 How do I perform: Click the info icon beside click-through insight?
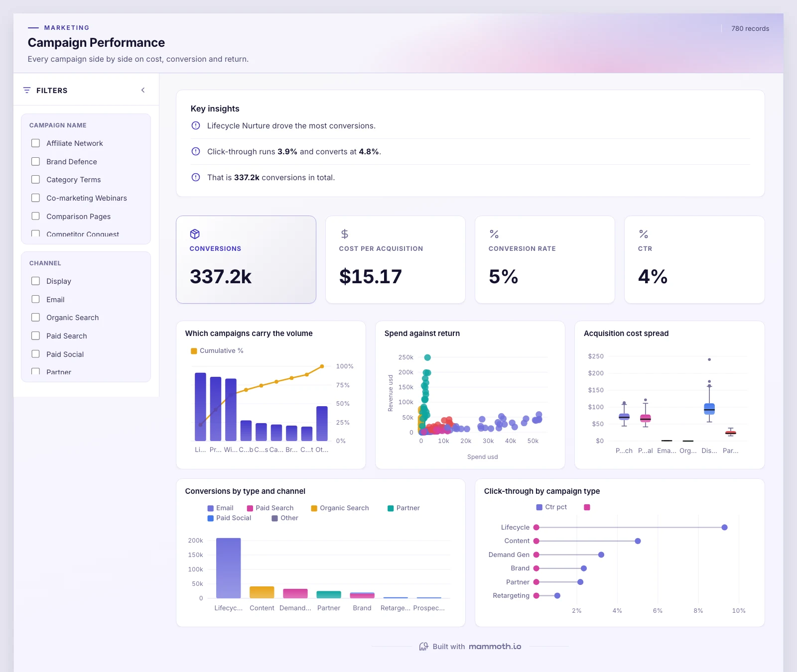coord(196,151)
